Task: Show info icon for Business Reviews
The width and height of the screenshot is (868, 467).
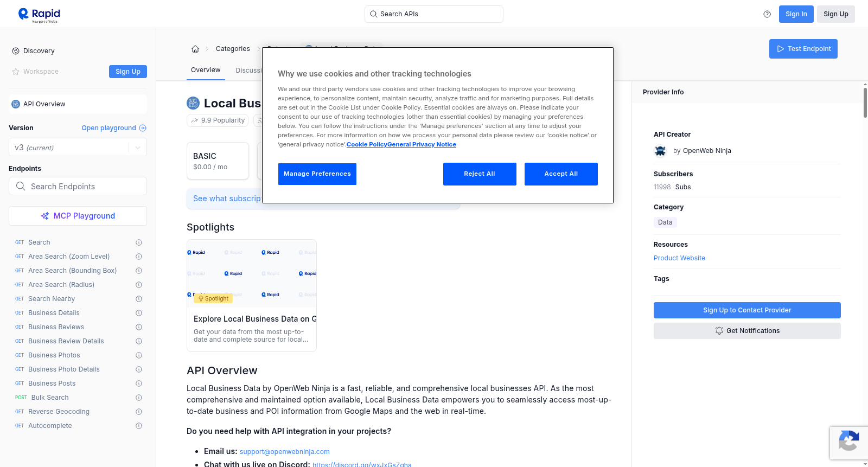Action: tap(139, 327)
